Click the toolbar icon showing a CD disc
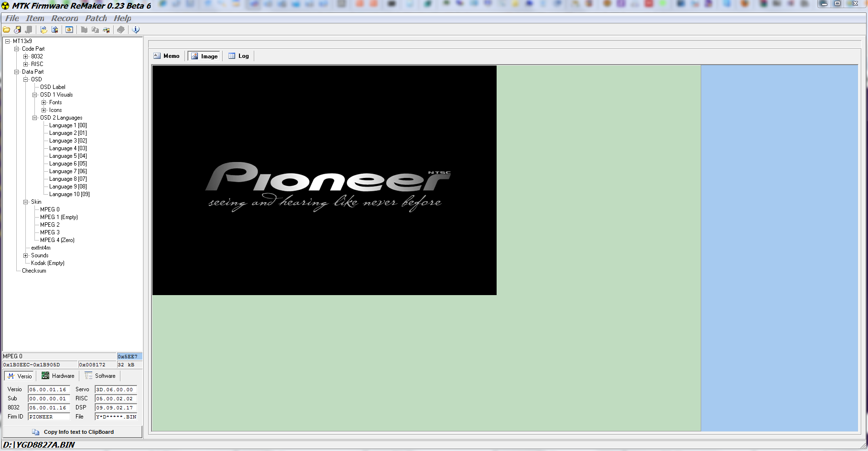 (17, 30)
